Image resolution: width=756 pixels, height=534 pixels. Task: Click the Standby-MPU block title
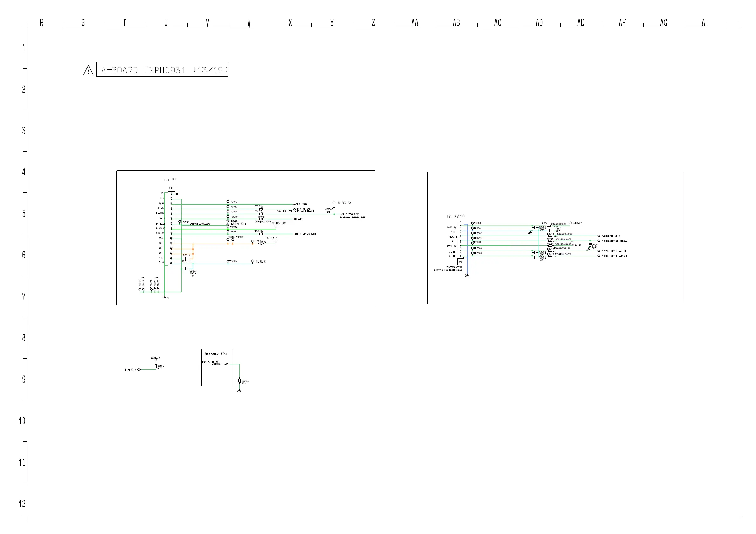point(216,354)
